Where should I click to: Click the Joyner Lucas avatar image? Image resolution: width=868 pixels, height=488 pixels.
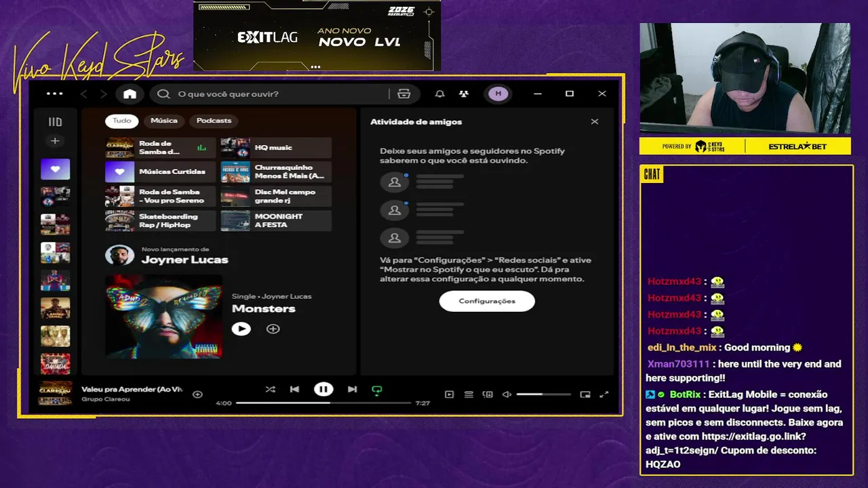coord(119,256)
